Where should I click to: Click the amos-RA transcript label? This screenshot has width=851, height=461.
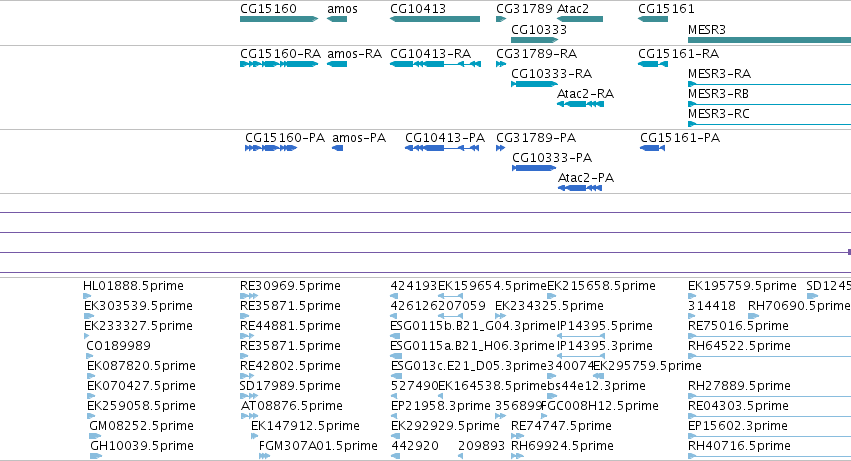tap(354, 54)
